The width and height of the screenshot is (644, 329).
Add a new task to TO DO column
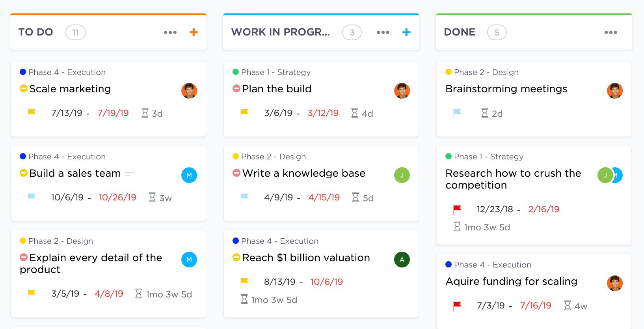(x=194, y=32)
